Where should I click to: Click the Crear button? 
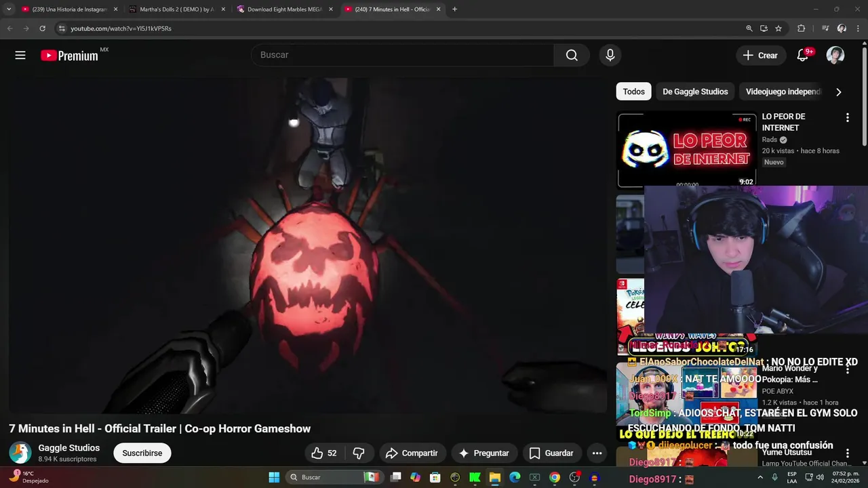[761, 56]
